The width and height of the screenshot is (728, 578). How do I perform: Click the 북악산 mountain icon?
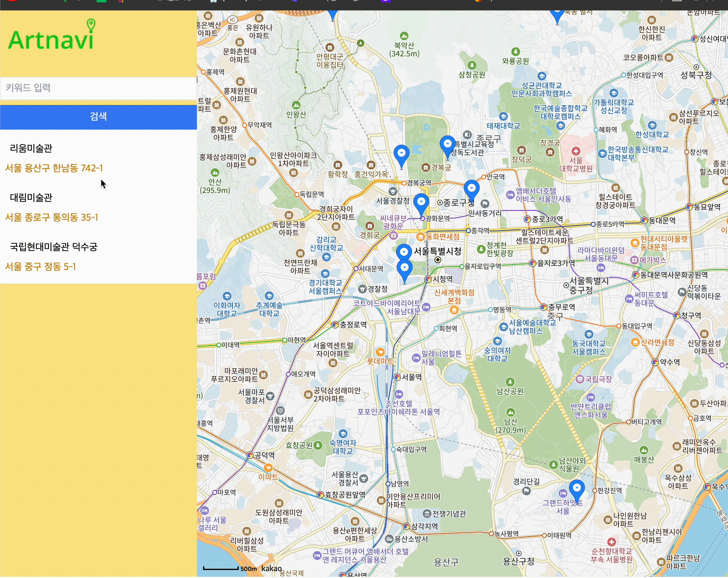[x=404, y=36]
